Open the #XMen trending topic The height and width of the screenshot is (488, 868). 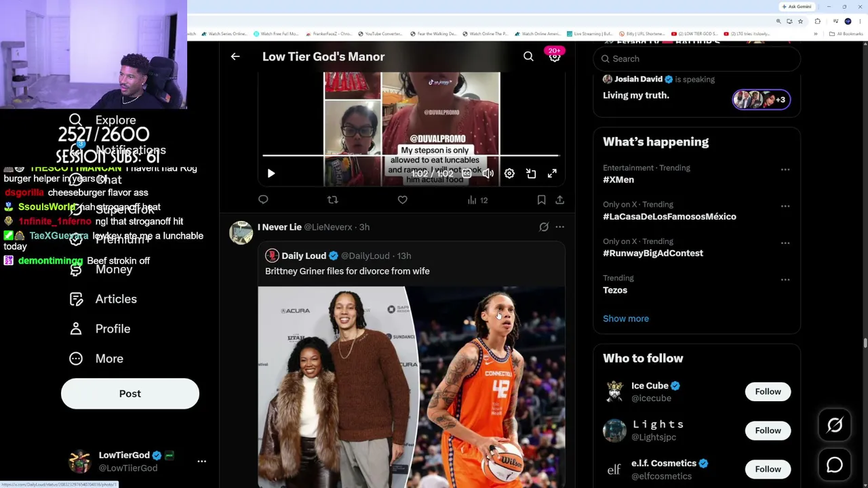[618, 180]
